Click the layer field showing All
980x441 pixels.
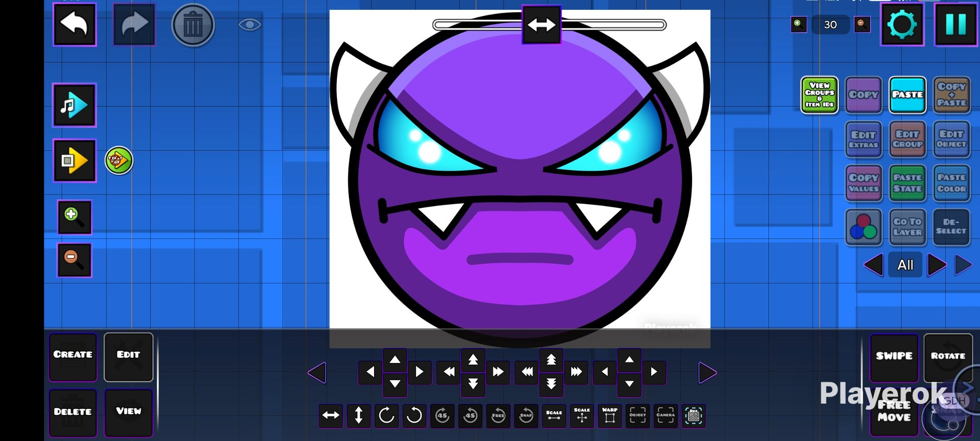pyautogui.click(x=905, y=265)
